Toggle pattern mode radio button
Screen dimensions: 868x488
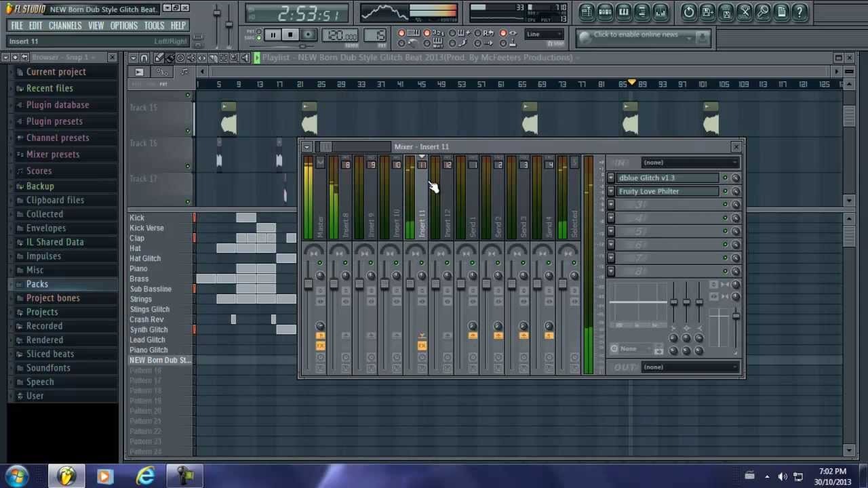[x=259, y=32]
